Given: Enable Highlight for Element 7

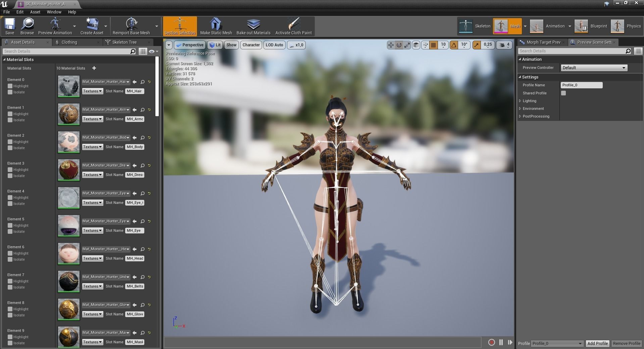Looking at the screenshot, I should (x=10, y=281).
